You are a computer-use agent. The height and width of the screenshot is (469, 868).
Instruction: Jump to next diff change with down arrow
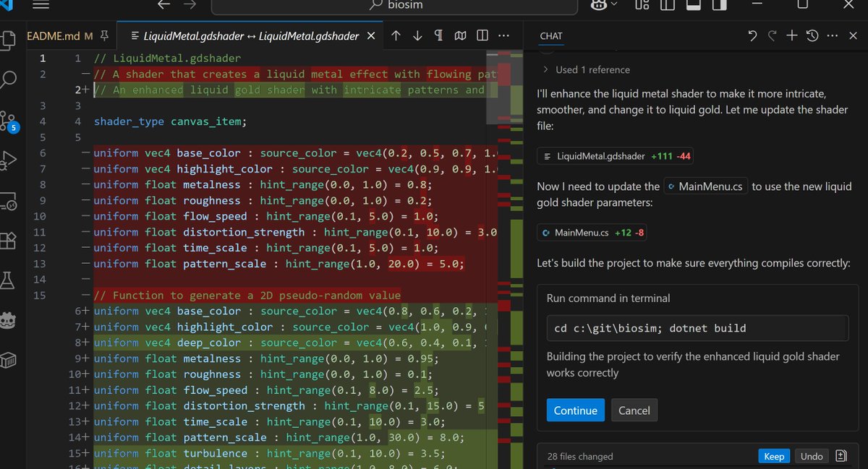418,35
